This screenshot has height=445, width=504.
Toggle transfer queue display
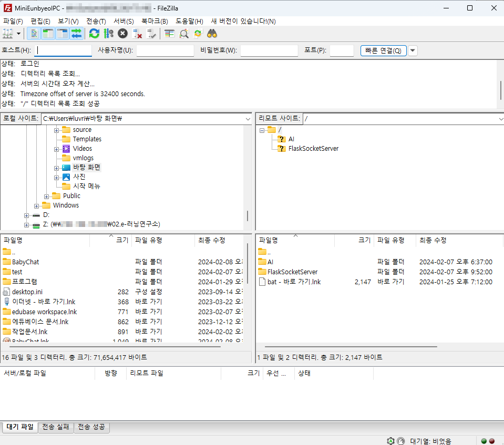(x=77, y=34)
